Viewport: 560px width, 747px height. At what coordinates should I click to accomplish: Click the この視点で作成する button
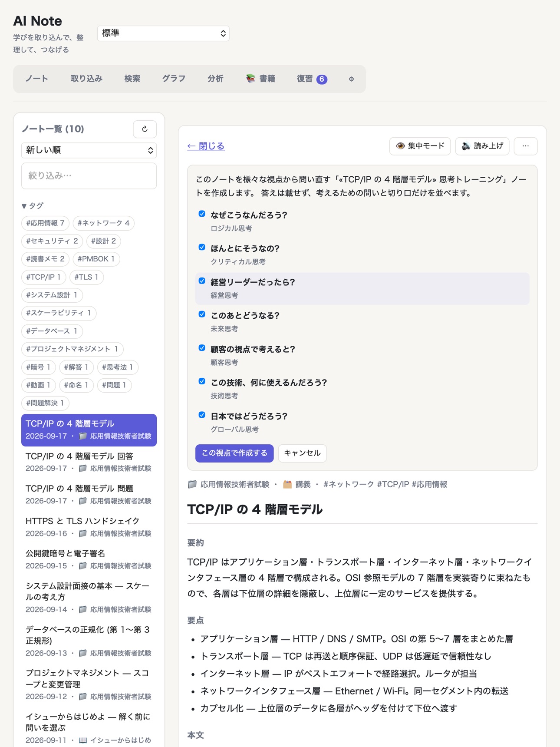tap(234, 453)
